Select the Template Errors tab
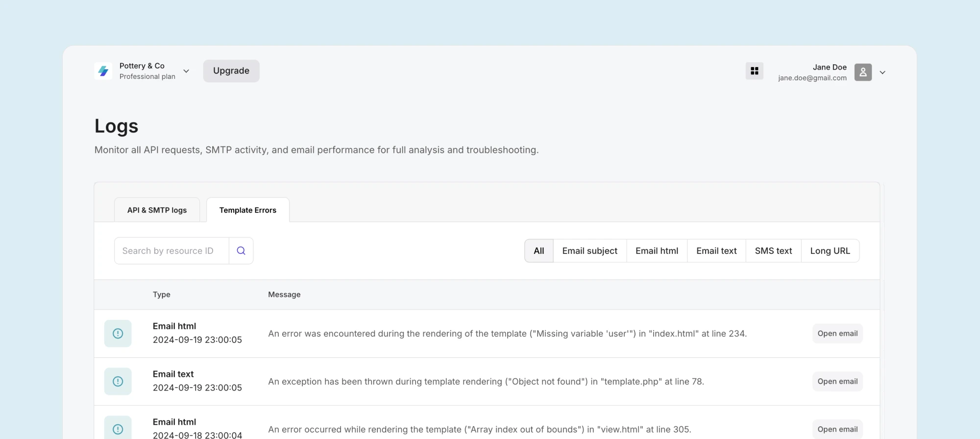 pos(247,210)
